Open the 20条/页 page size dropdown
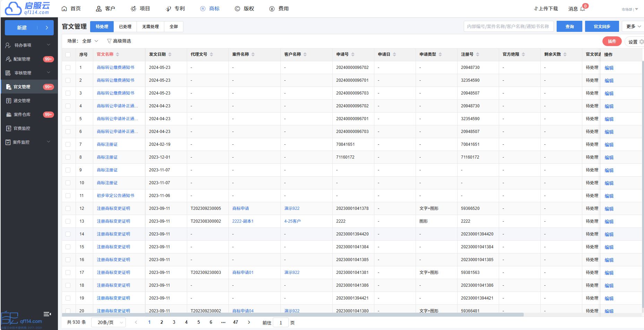 pyautogui.click(x=108, y=322)
